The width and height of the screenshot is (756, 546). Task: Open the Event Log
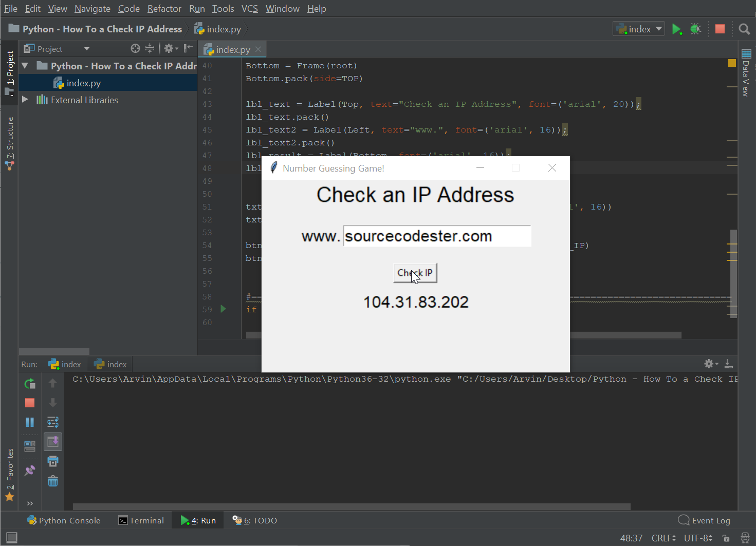click(x=705, y=520)
